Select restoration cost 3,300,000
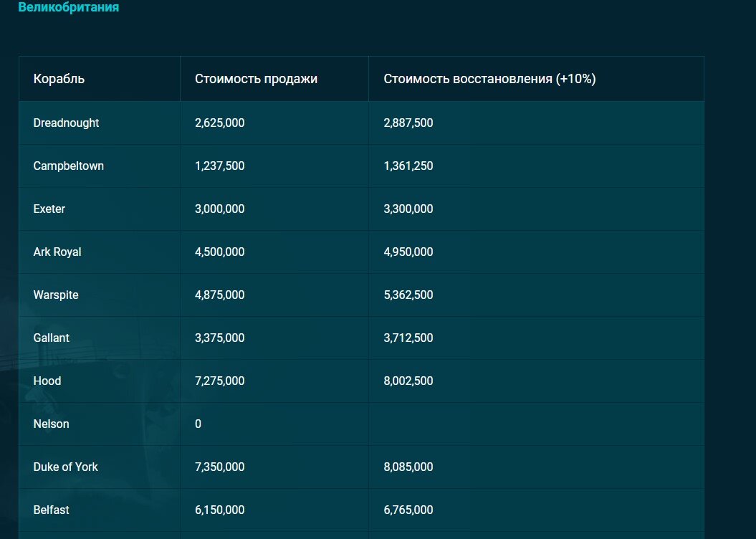This screenshot has width=756, height=539. pos(408,209)
